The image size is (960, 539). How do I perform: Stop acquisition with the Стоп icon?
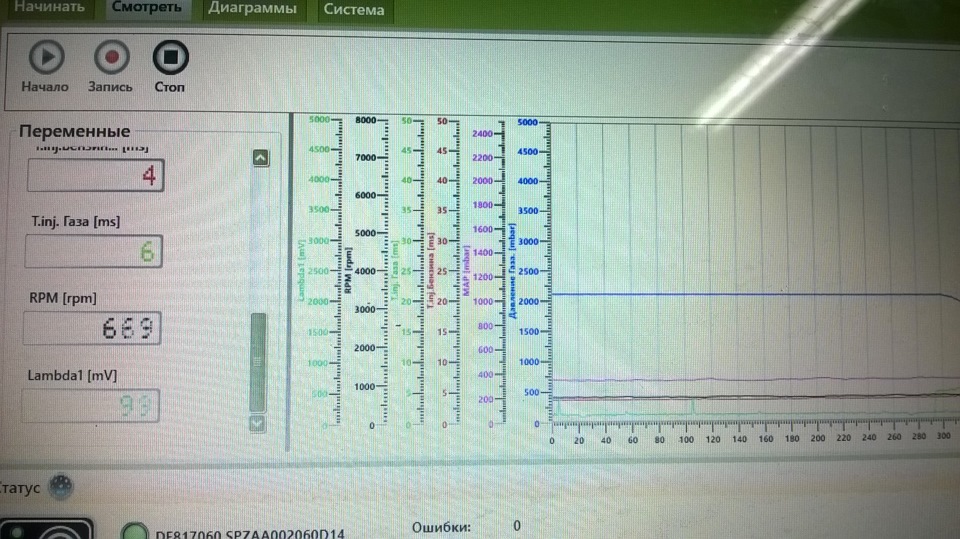click(170, 58)
